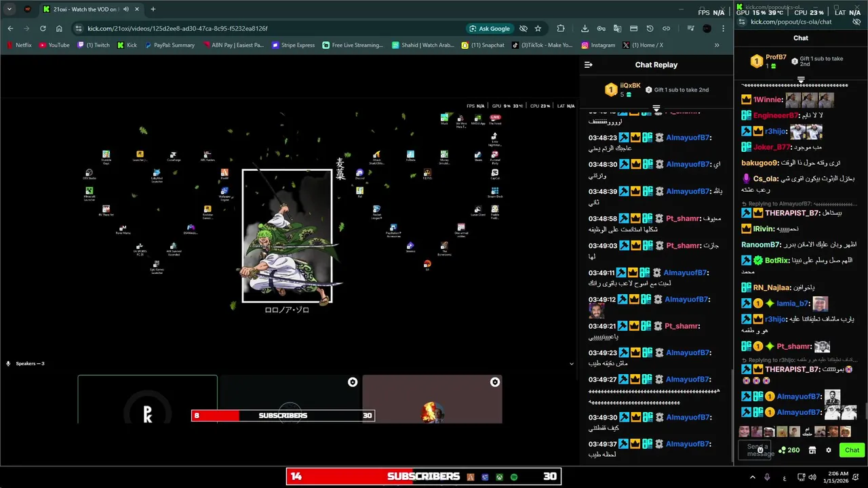Click the link chain extension icon
This screenshot has height=488, width=868.
point(666,28)
